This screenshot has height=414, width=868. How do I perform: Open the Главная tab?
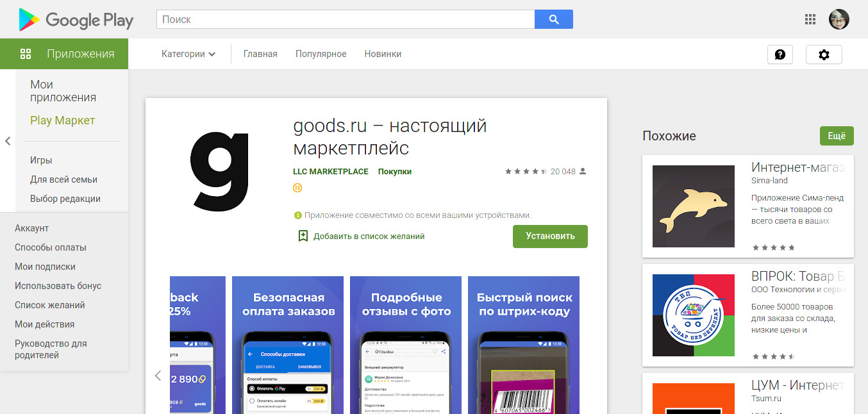pos(260,54)
